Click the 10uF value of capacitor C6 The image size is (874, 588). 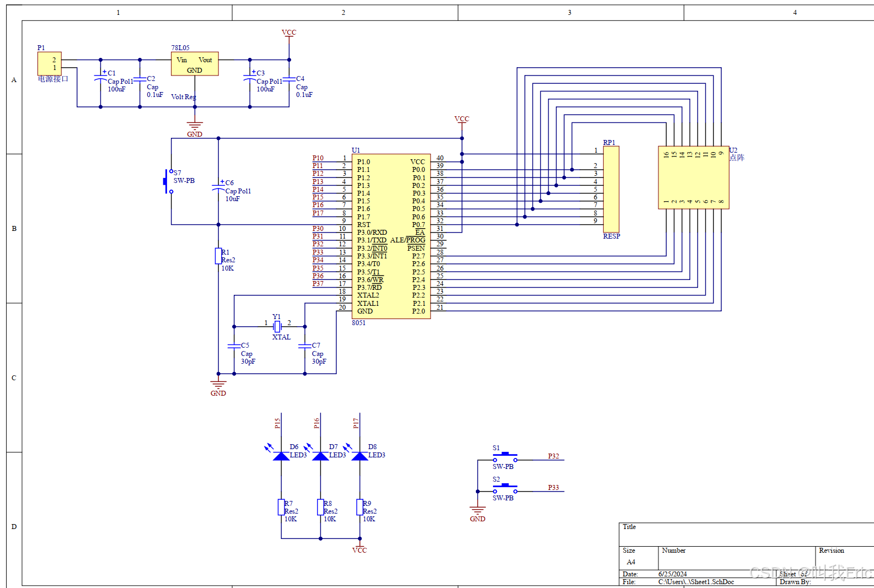point(233,199)
